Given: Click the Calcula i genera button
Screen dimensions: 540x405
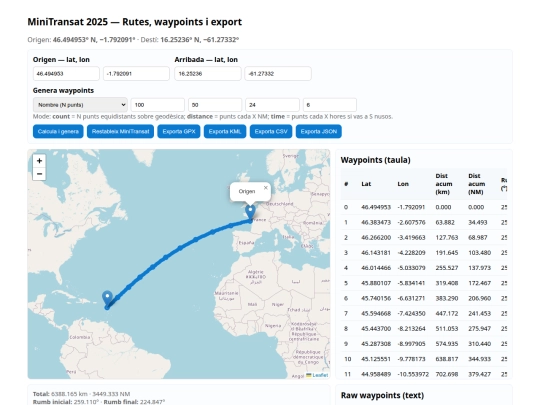Looking at the screenshot, I should (58, 132).
